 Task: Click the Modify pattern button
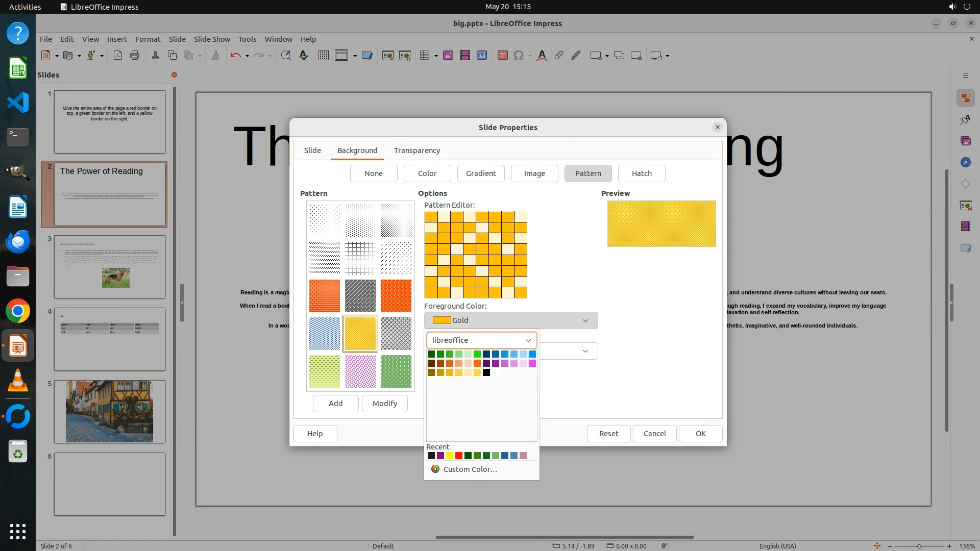click(384, 404)
